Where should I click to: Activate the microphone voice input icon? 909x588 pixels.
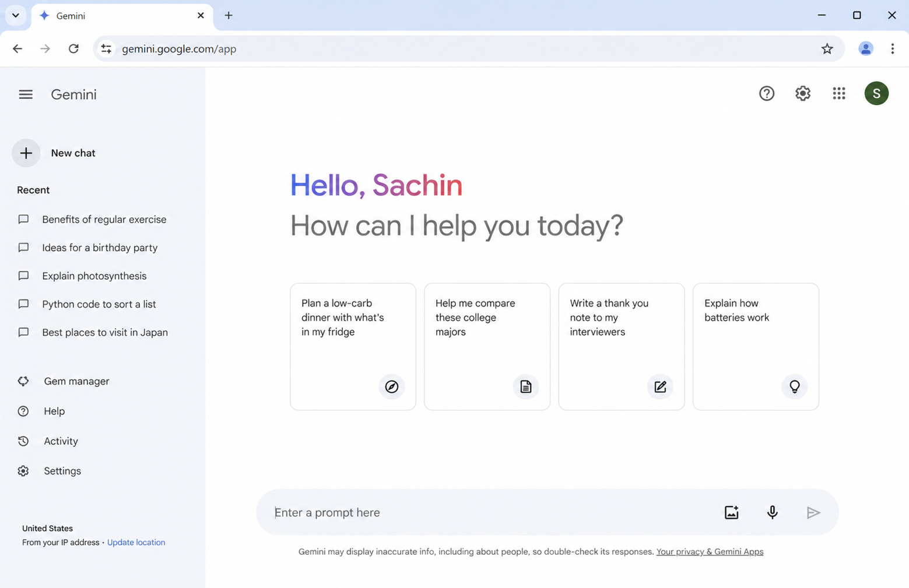[773, 512]
